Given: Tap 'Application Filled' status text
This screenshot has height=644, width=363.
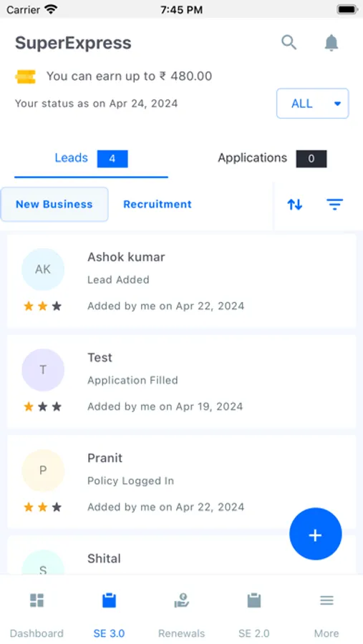Looking at the screenshot, I should (x=132, y=381).
